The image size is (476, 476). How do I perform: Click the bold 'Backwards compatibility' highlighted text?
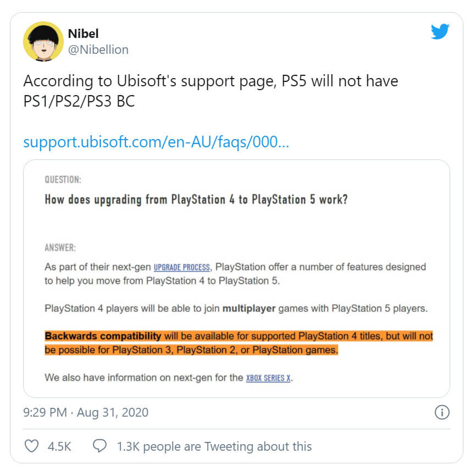[103, 336]
